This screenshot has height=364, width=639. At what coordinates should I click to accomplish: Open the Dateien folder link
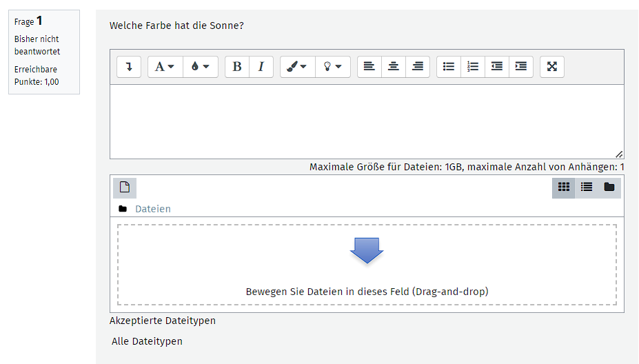tap(153, 209)
